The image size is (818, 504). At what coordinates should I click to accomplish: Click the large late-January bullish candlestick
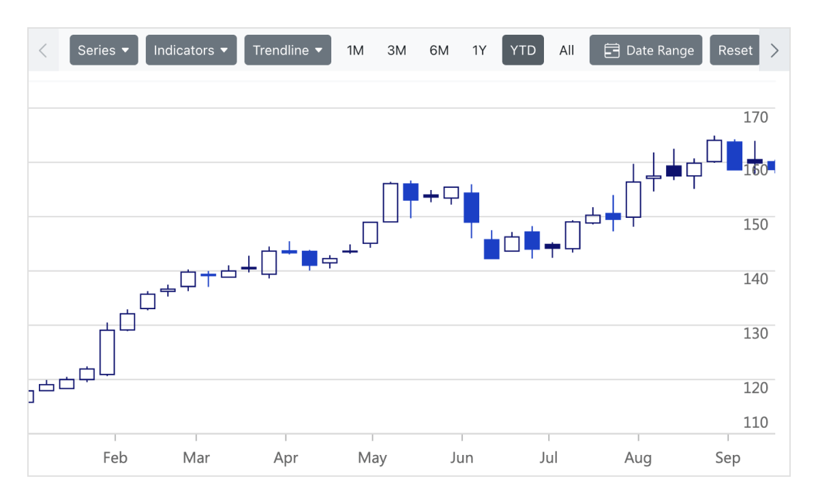107,352
